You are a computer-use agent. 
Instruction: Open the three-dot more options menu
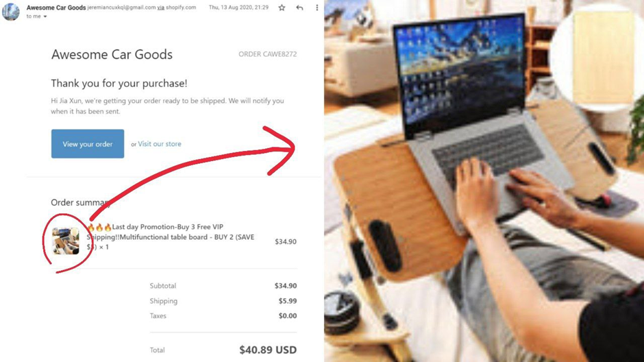click(x=317, y=8)
